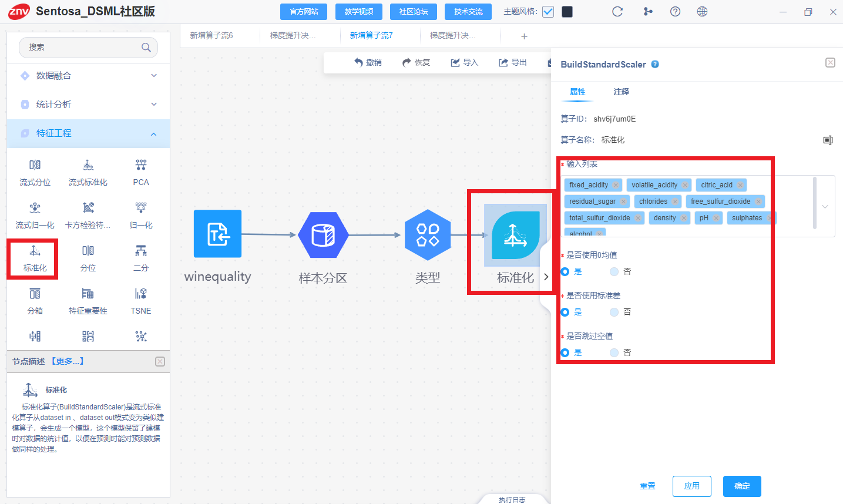The height and width of the screenshot is (504, 843).
Task: Open the 注释 tab
Action: pyautogui.click(x=621, y=92)
